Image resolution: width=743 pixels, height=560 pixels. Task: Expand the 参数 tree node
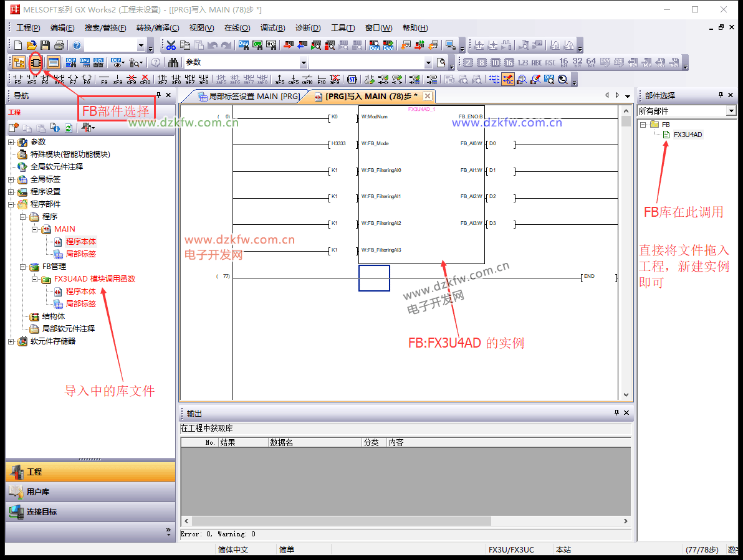[11, 142]
